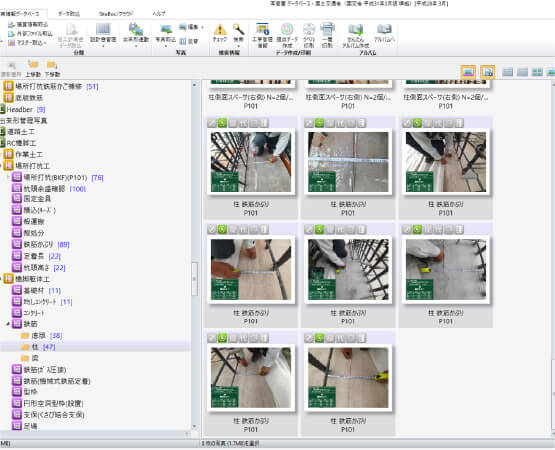Viewport: 555px width, 450px height.
Task: Select the 柱 [47] folder in tree
Action: click(x=38, y=347)
